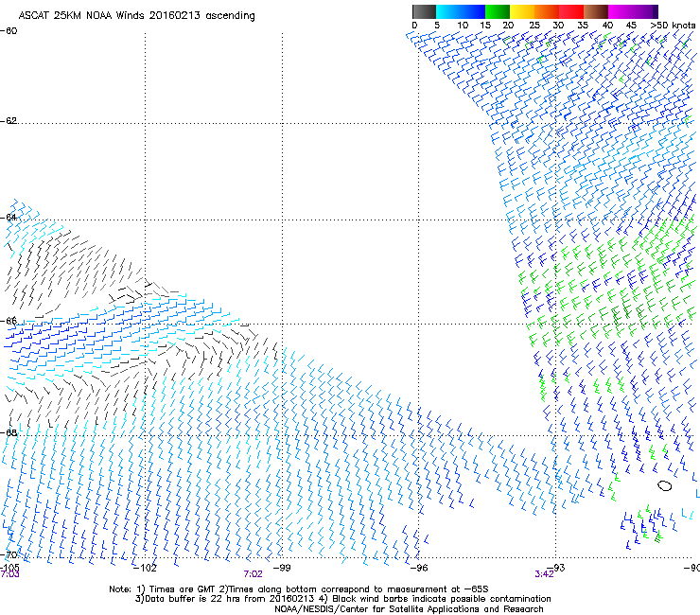Choose the brown 35–40 knots legend segment
The width and height of the screenshot is (700, 615).
pyautogui.click(x=596, y=11)
